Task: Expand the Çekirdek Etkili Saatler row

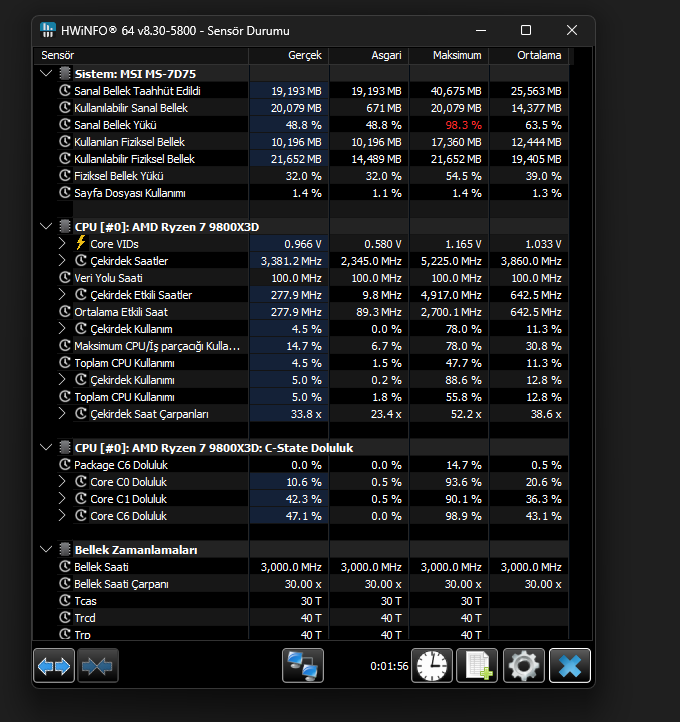Action: coord(62,295)
